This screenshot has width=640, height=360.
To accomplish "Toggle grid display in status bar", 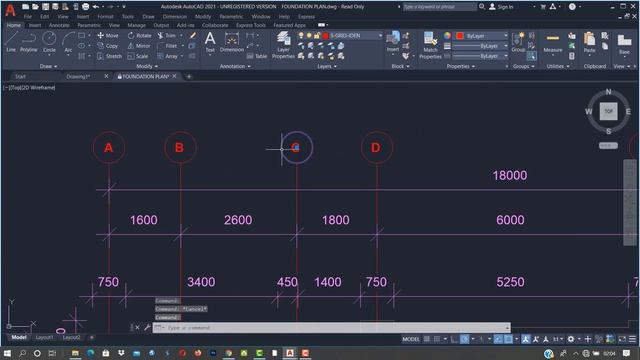I will coord(427,339).
